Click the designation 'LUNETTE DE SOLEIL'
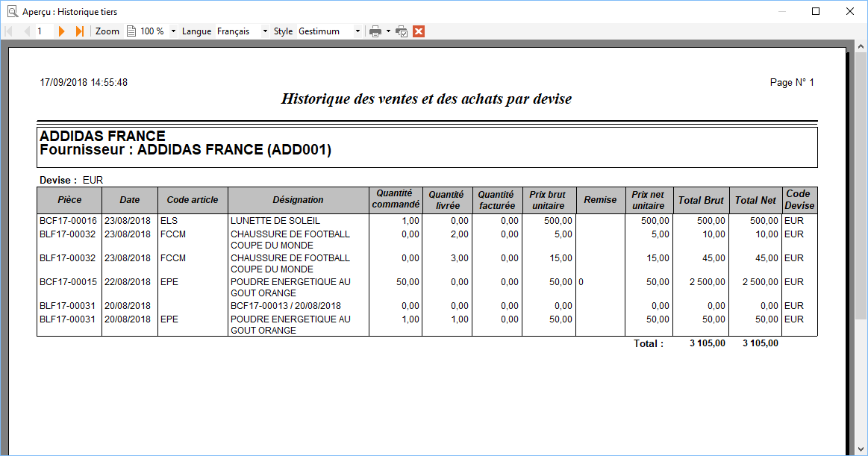The height and width of the screenshot is (456, 868). 275,221
